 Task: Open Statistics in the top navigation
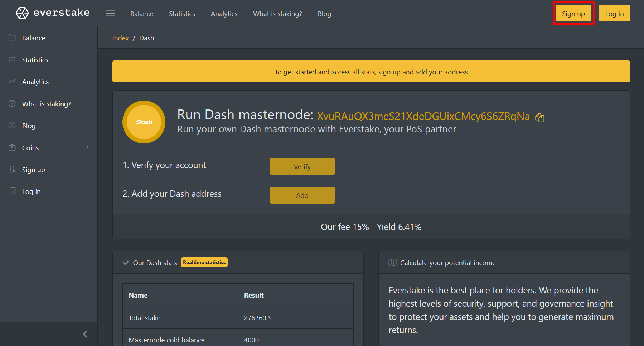pyautogui.click(x=182, y=14)
